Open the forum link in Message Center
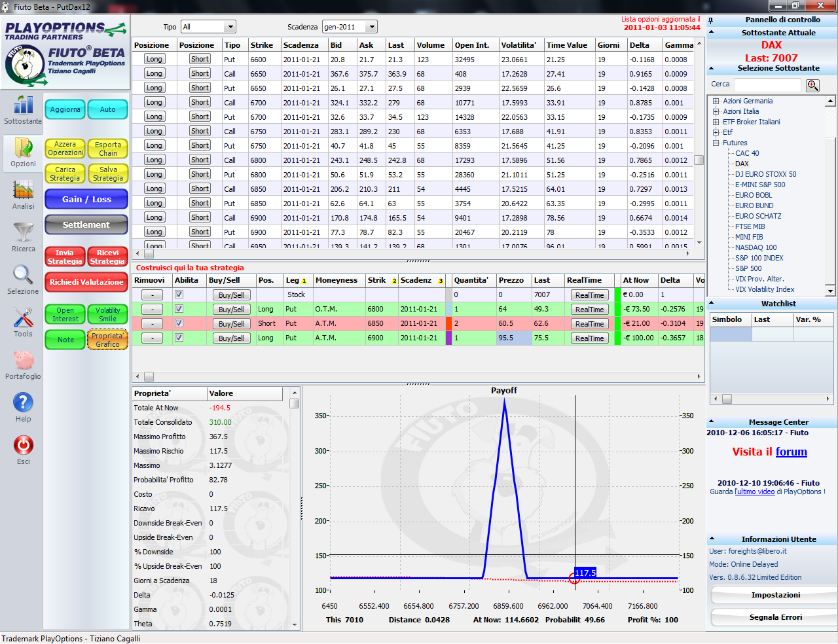The height and width of the screenshot is (644, 838). click(x=791, y=452)
